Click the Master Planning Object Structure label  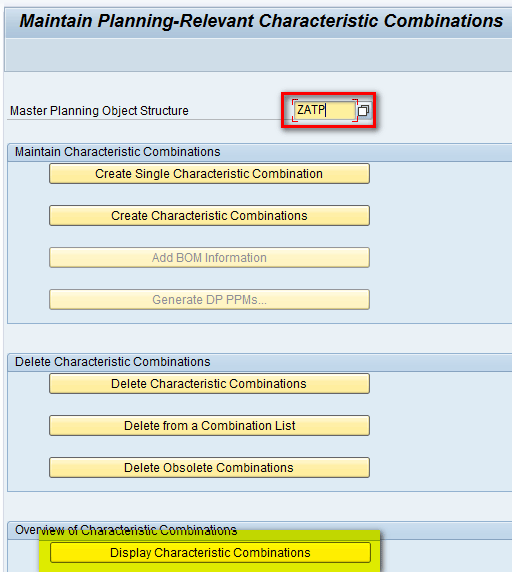[99, 111]
